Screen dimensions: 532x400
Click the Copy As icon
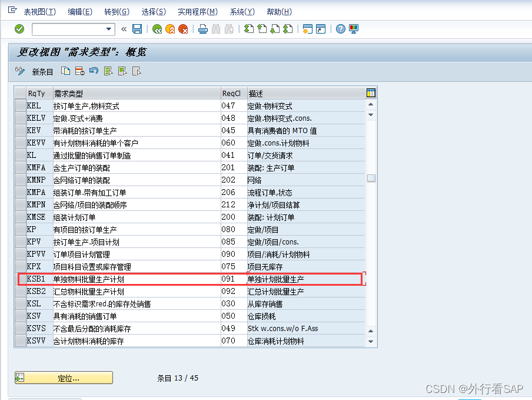pyautogui.click(x=65, y=71)
